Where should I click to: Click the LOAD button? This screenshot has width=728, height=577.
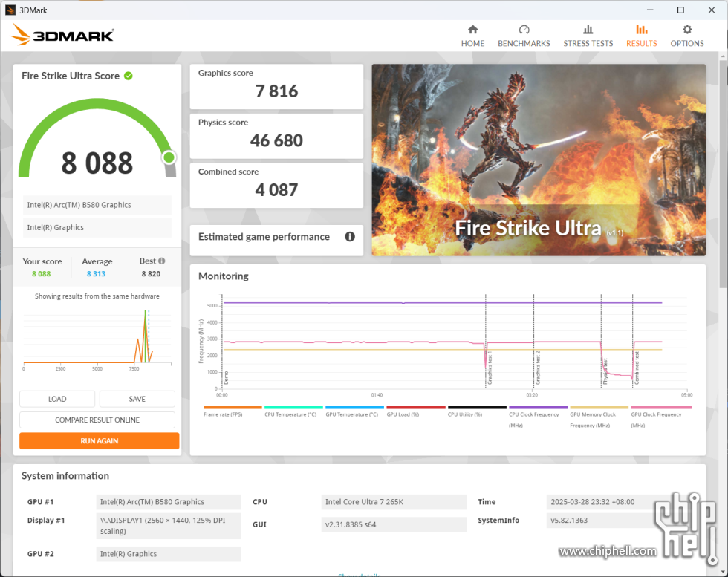(x=57, y=399)
